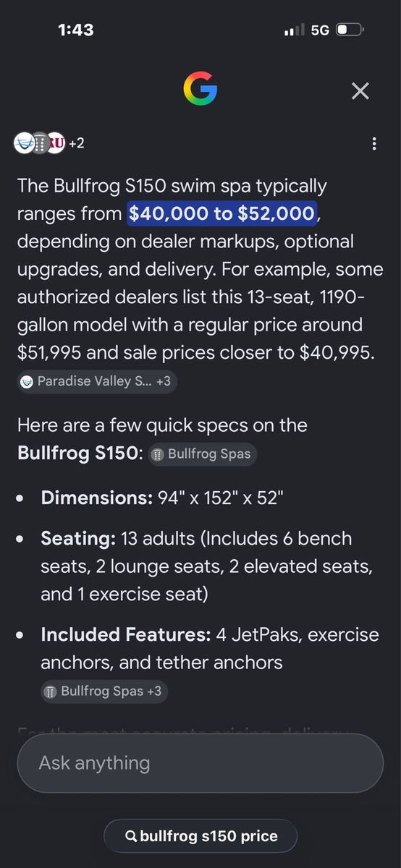Tap the Dimensions bullet item
This screenshot has height=868, width=401.
pyautogui.click(x=162, y=498)
